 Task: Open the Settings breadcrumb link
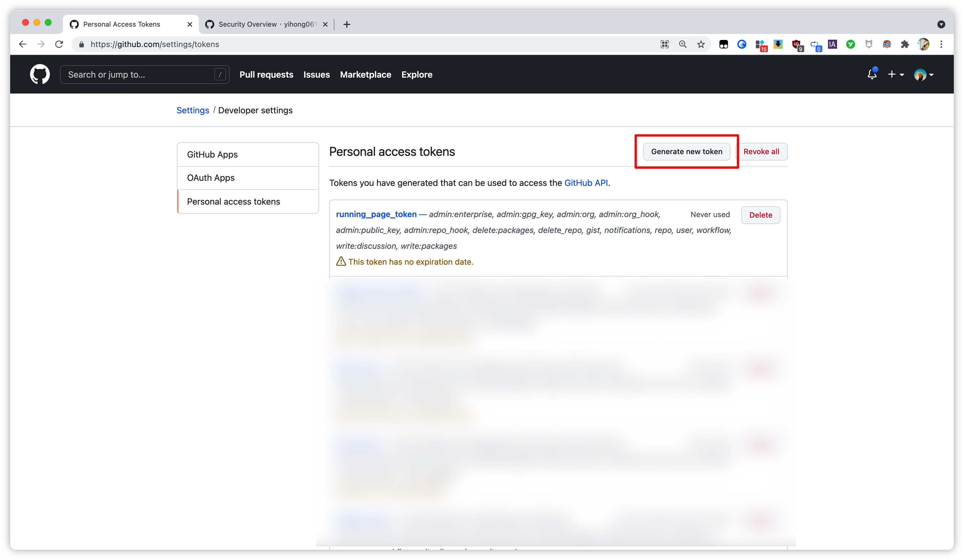[x=192, y=110]
